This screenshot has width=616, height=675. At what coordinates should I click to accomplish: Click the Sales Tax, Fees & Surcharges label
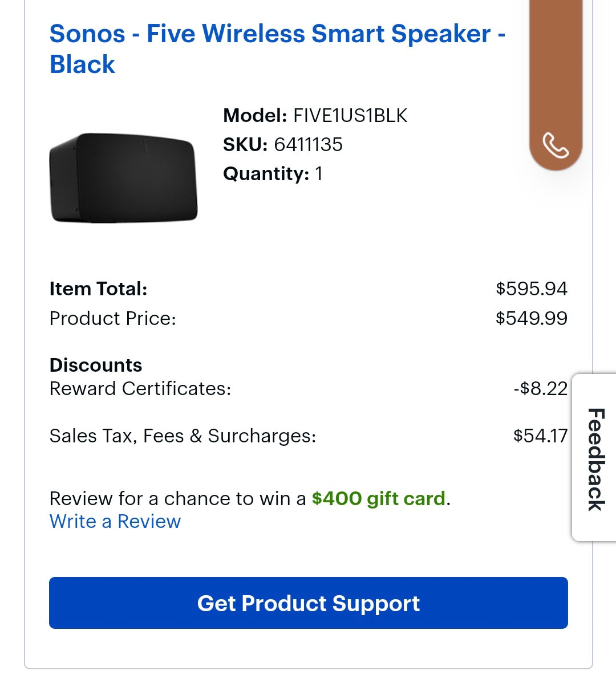(183, 436)
